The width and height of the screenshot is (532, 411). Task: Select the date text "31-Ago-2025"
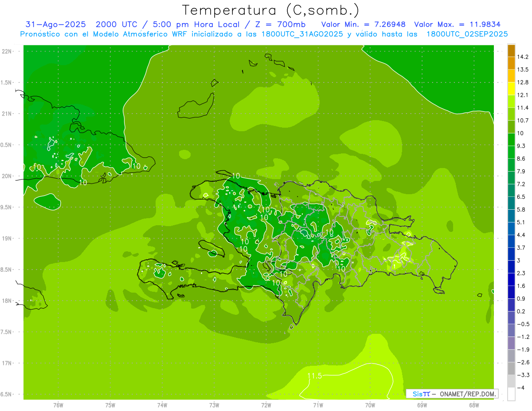[x=55, y=24]
